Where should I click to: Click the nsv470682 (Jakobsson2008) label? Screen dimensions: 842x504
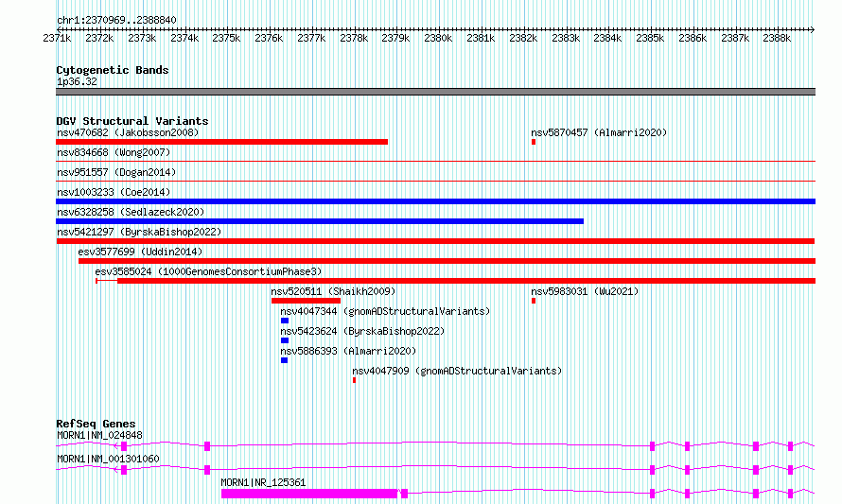tap(128, 132)
